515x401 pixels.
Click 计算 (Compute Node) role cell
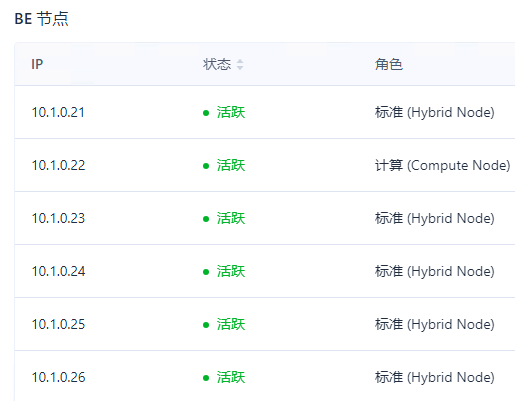coord(443,165)
